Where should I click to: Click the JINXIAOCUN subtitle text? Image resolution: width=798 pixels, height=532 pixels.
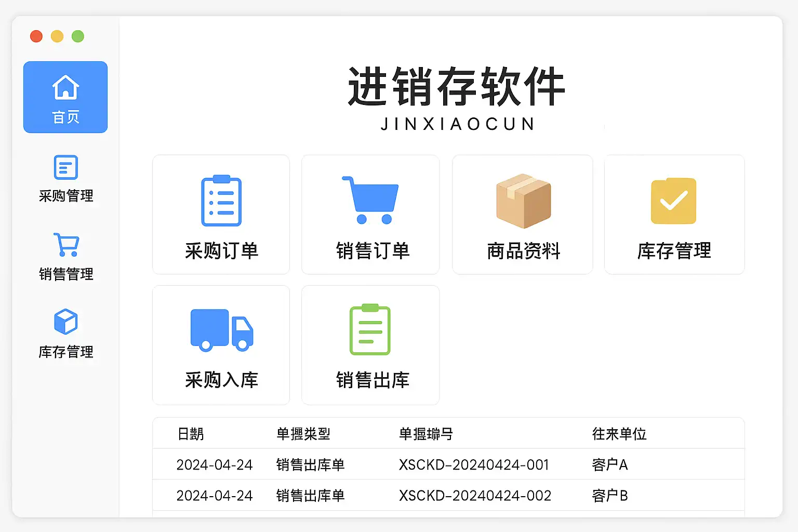(x=458, y=124)
